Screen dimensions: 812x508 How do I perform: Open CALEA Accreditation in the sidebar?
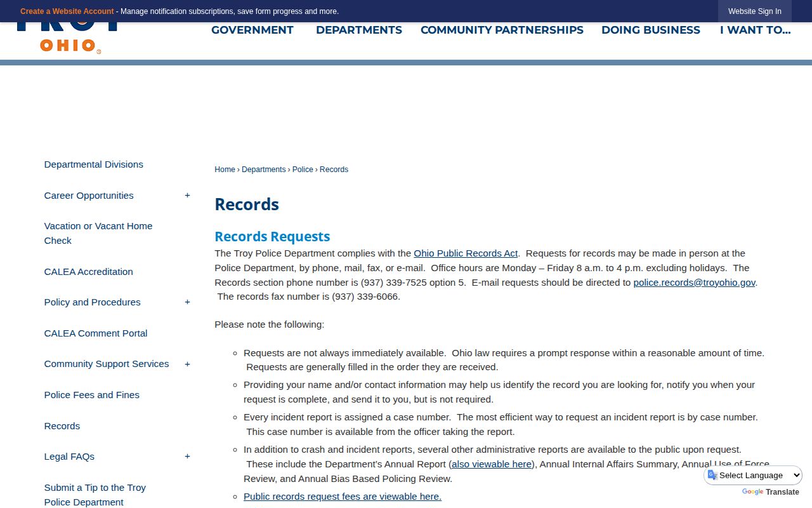89,272
